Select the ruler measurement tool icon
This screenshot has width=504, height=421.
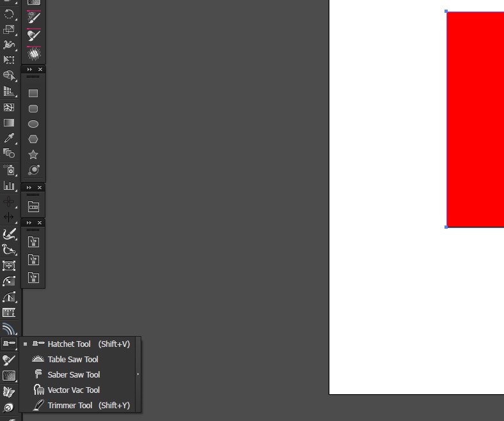click(x=9, y=312)
